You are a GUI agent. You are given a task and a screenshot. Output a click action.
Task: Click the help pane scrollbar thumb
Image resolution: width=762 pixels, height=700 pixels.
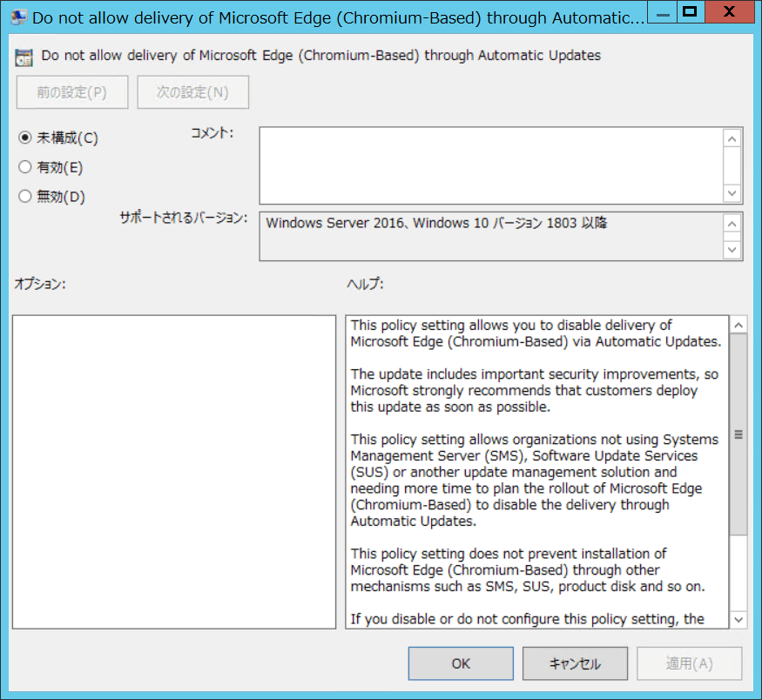coord(738,434)
